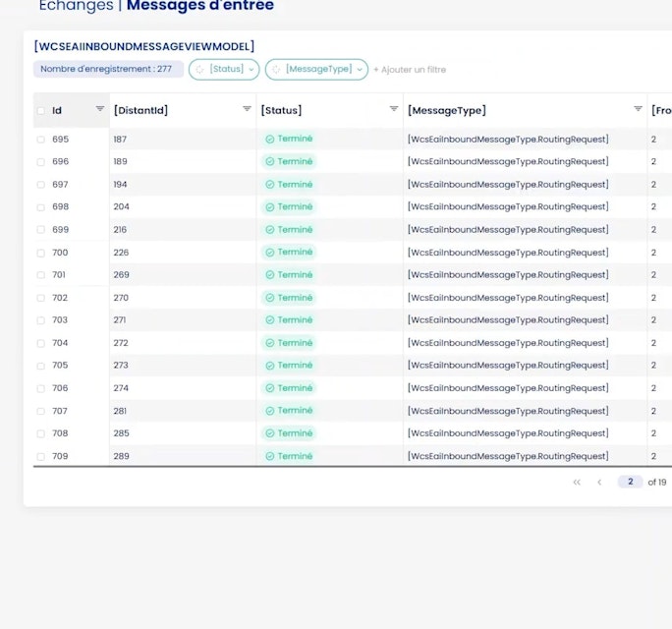Expand the [MessageType] filter dropdown
672x629 pixels.
[x=317, y=70]
